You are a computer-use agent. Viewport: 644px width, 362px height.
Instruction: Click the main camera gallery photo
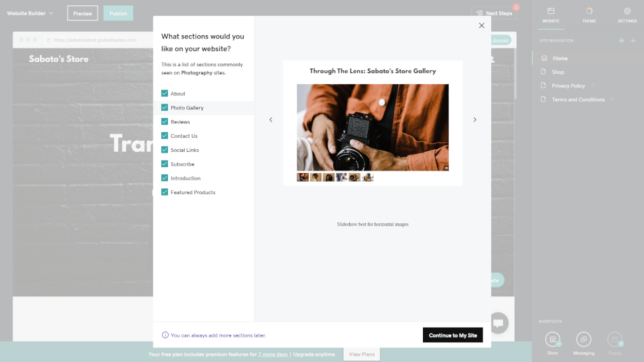click(x=372, y=127)
